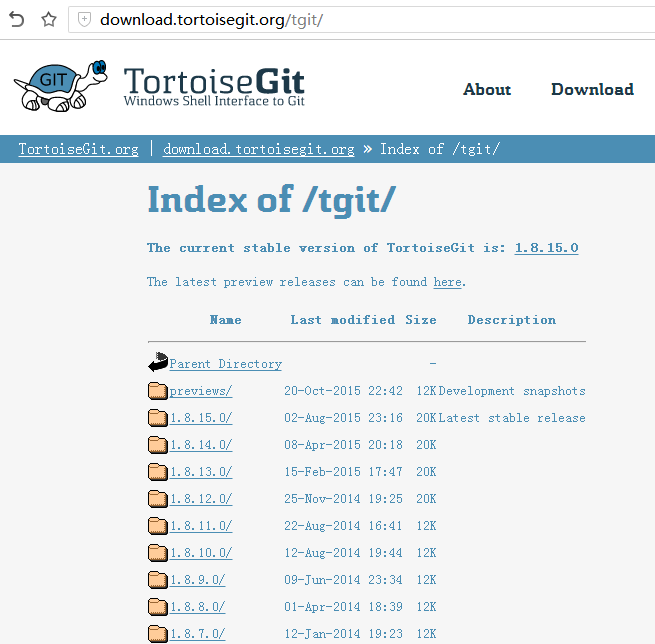Open the previews/ directory link

click(x=201, y=391)
